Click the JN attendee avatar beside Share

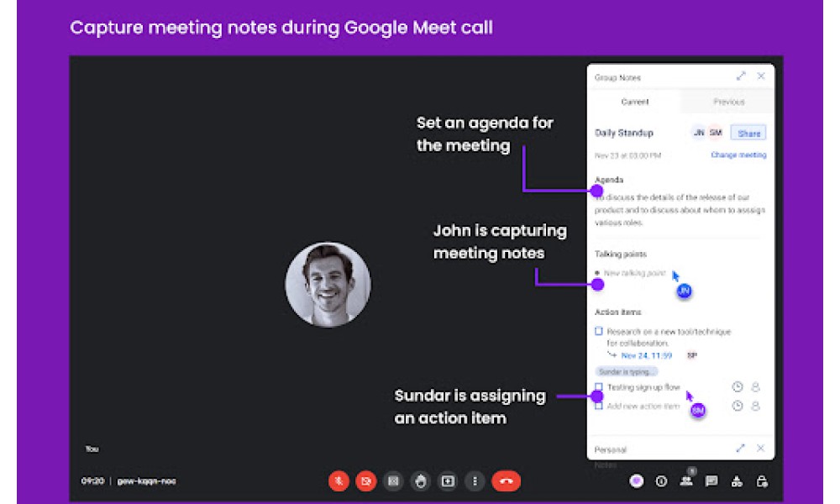point(699,132)
